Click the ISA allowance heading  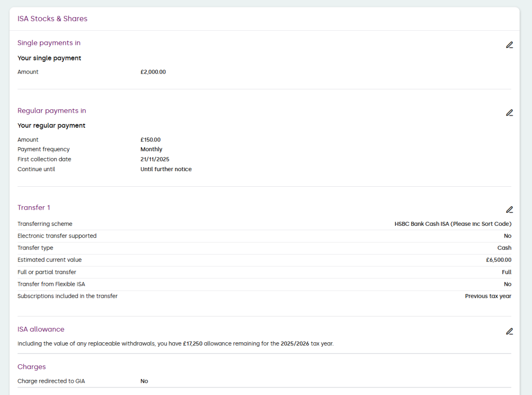41,329
